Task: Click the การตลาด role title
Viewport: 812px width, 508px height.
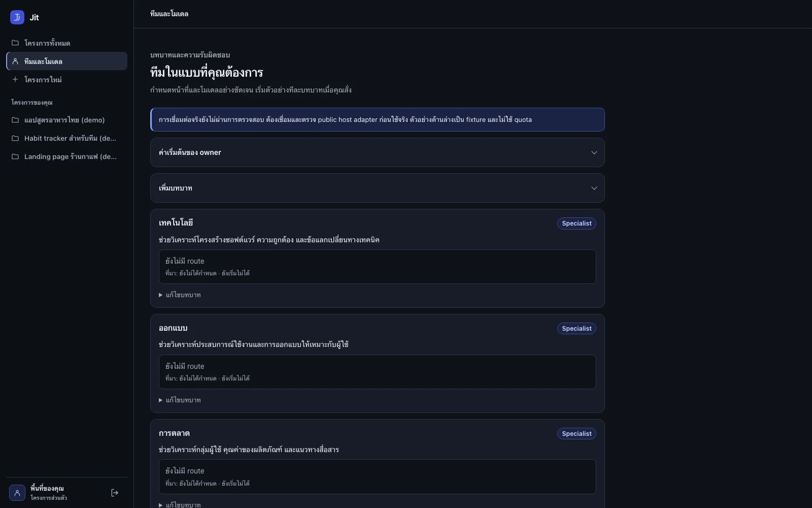Action: pos(174,433)
